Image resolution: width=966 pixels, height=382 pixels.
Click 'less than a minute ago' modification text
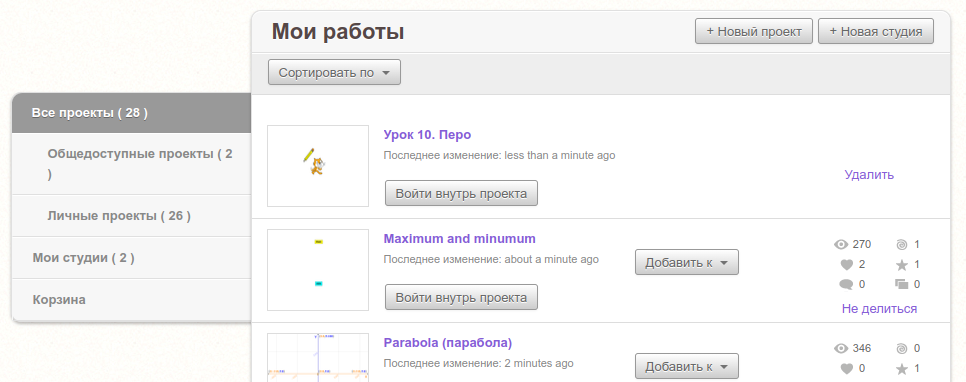pyautogui.click(x=559, y=156)
